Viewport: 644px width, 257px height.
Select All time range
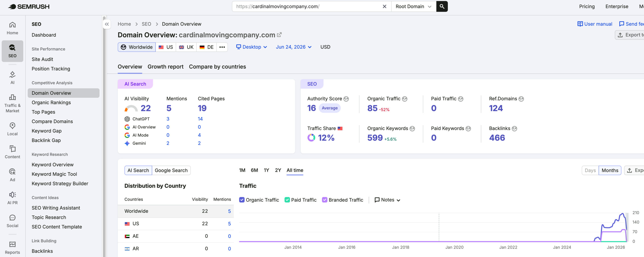[x=295, y=170]
